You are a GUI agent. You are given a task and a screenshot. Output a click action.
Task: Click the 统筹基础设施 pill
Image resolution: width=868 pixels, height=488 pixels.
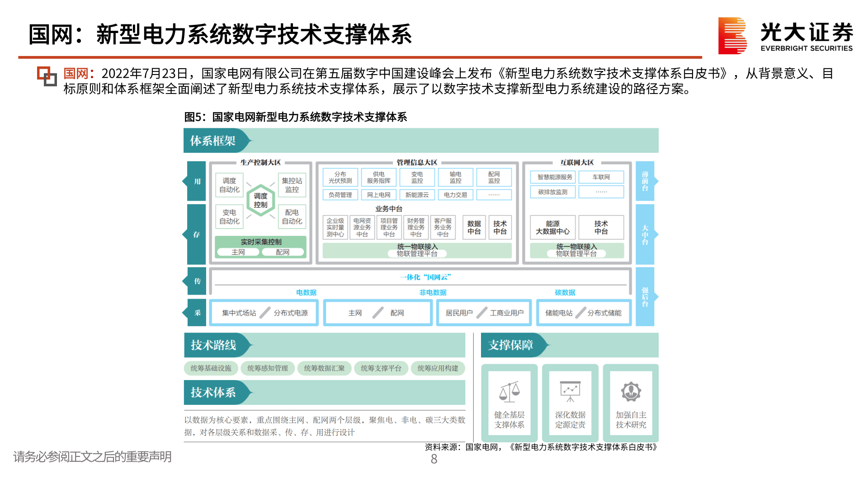point(211,368)
